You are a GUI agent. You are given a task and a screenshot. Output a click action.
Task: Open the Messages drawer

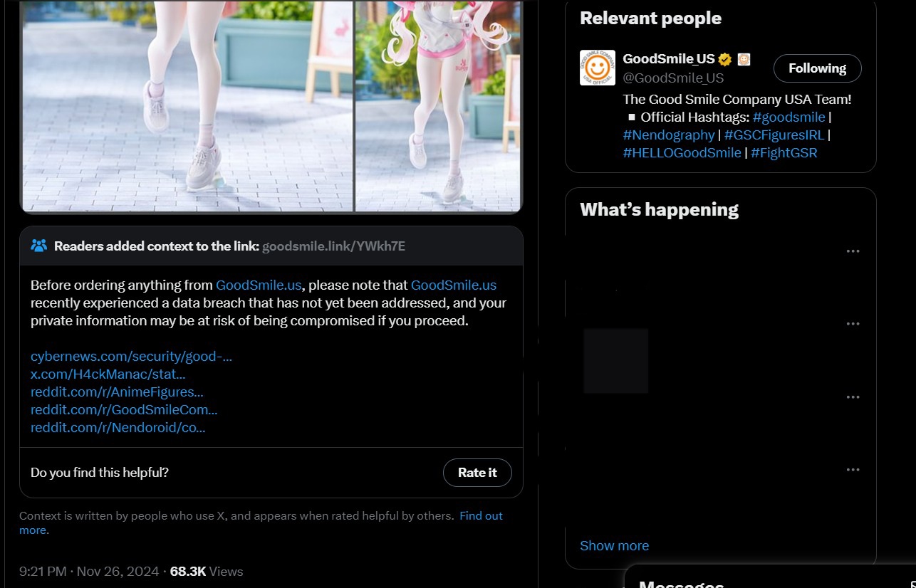(x=681, y=582)
